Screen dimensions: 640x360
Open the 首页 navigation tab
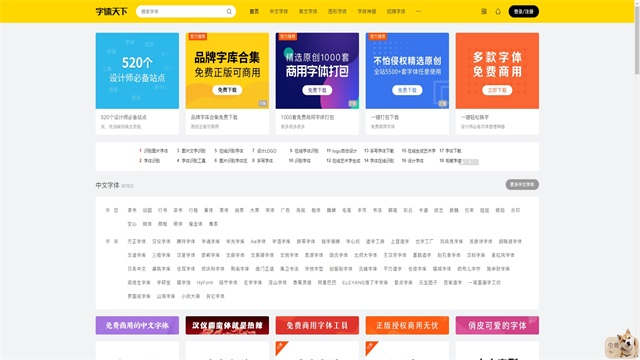[254, 11]
